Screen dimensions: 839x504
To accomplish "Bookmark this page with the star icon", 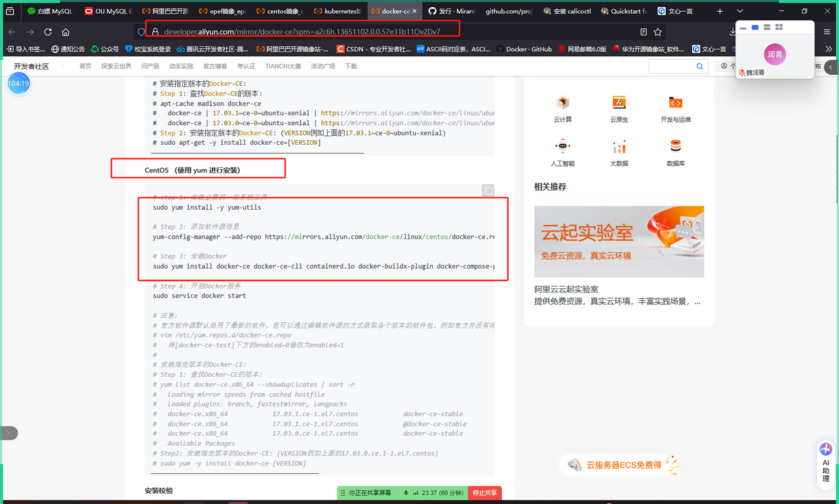I will tap(657, 31).
